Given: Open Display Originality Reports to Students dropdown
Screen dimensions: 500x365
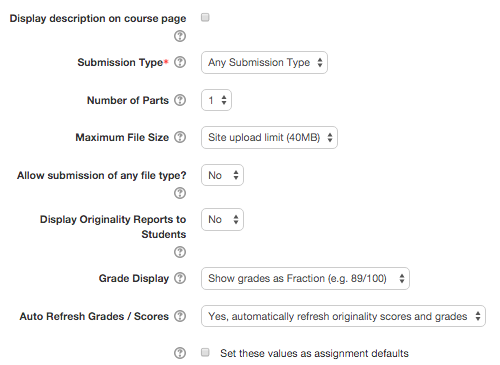Looking at the screenshot, I should 222,219.
